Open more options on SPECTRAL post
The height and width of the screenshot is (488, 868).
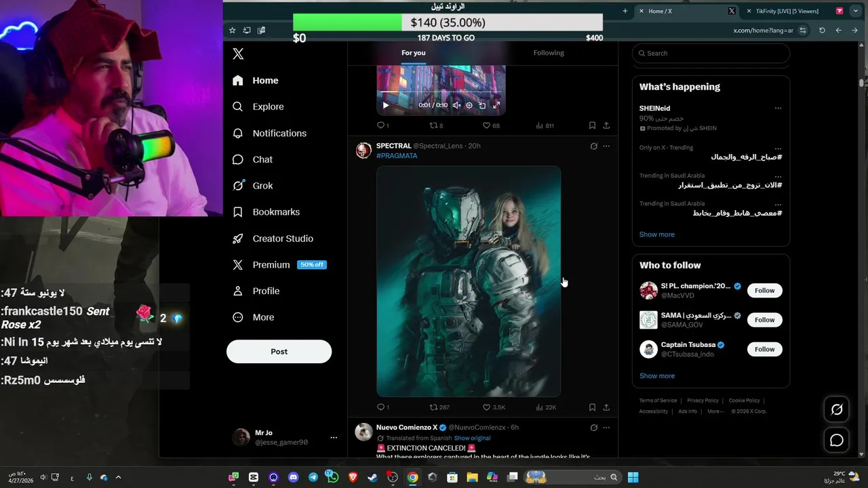pyautogui.click(x=606, y=146)
